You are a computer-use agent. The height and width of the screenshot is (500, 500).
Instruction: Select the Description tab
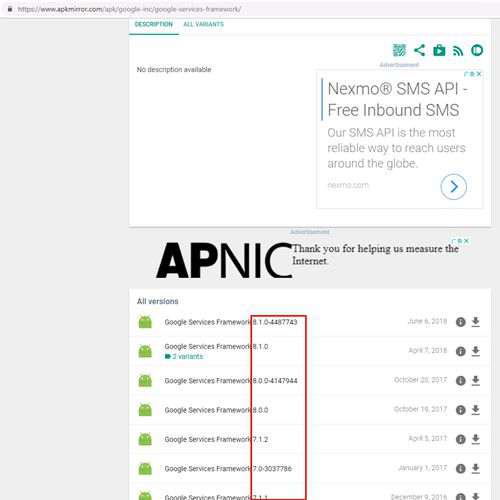154,24
